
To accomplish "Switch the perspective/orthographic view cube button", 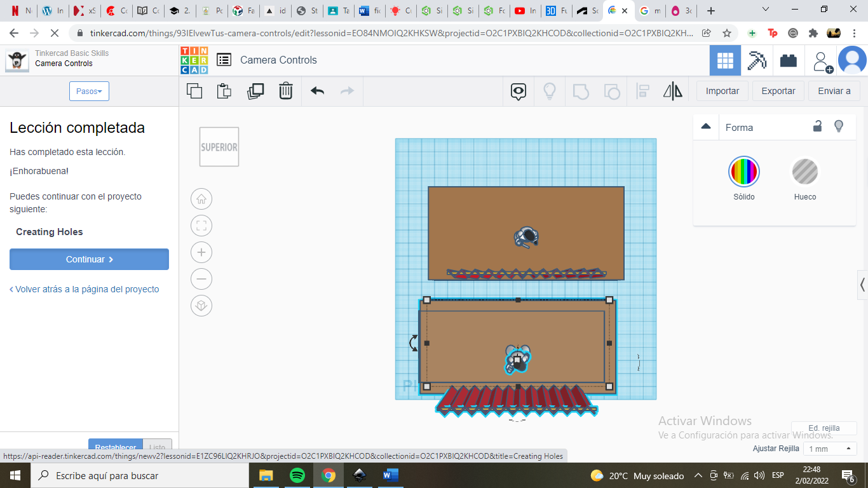I will click(201, 306).
